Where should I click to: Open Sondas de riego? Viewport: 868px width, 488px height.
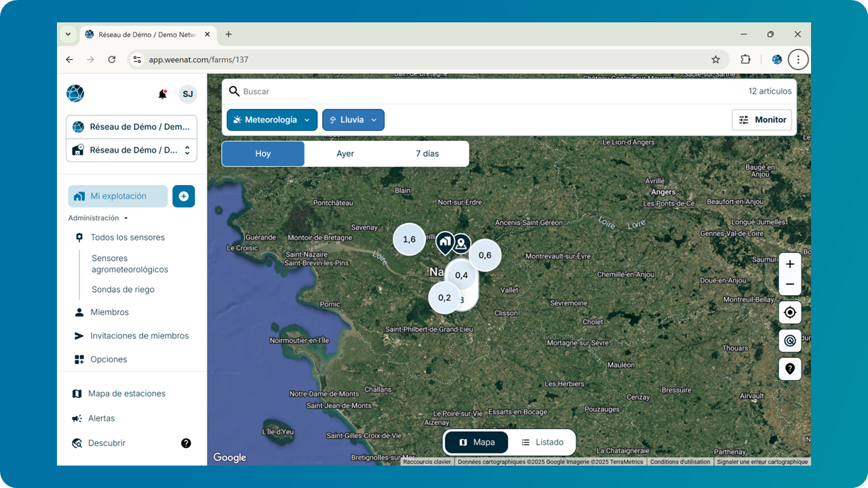click(x=123, y=289)
